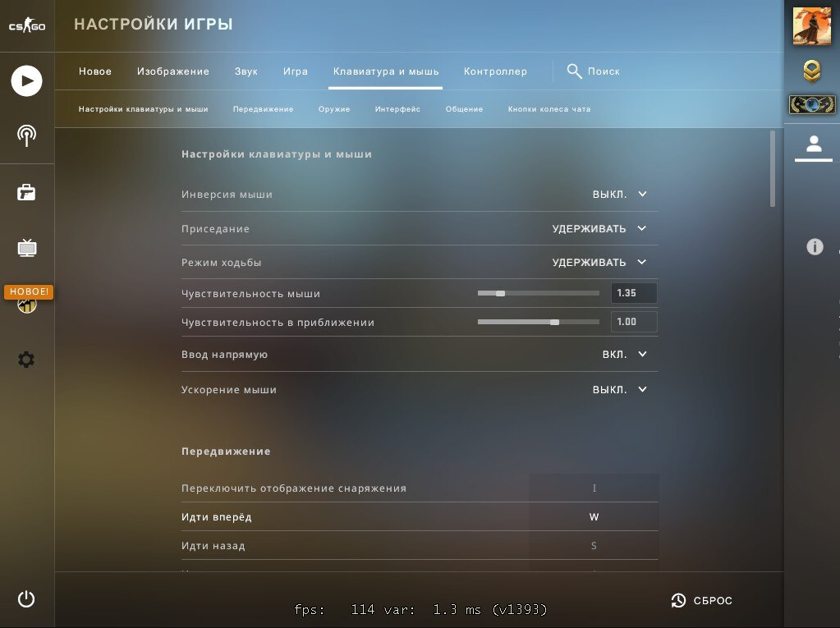
Task: Open the Play menu via play icon
Action: point(27,80)
